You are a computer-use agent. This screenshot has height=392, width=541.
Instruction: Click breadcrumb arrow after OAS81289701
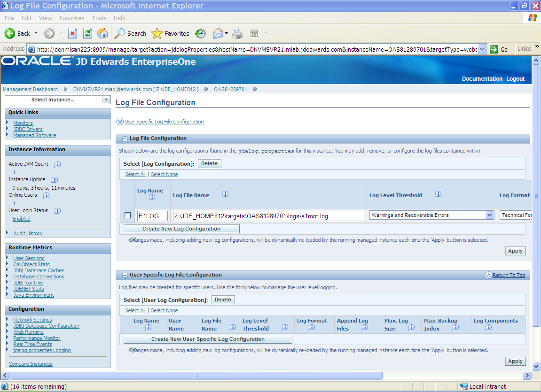(255, 89)
